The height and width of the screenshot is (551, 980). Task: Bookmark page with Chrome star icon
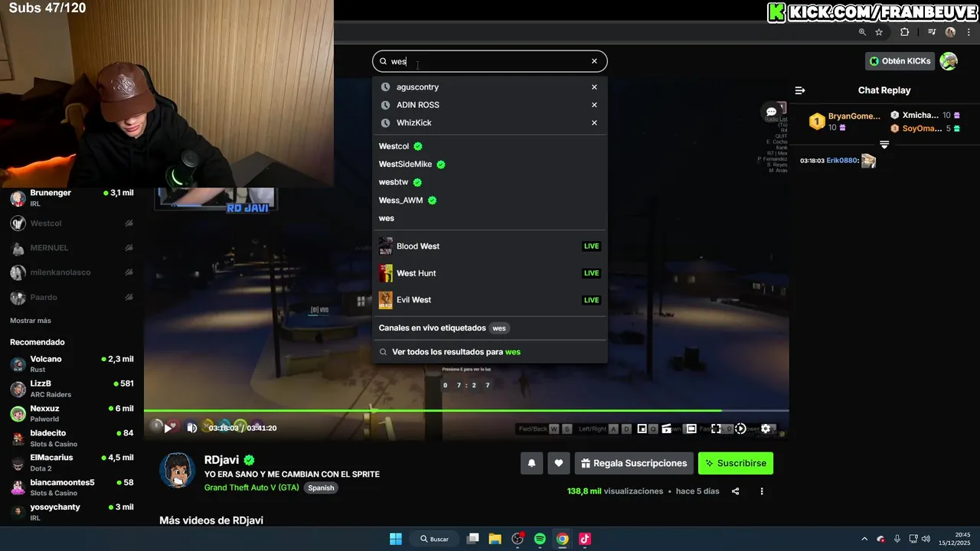(x=879, y=32)
